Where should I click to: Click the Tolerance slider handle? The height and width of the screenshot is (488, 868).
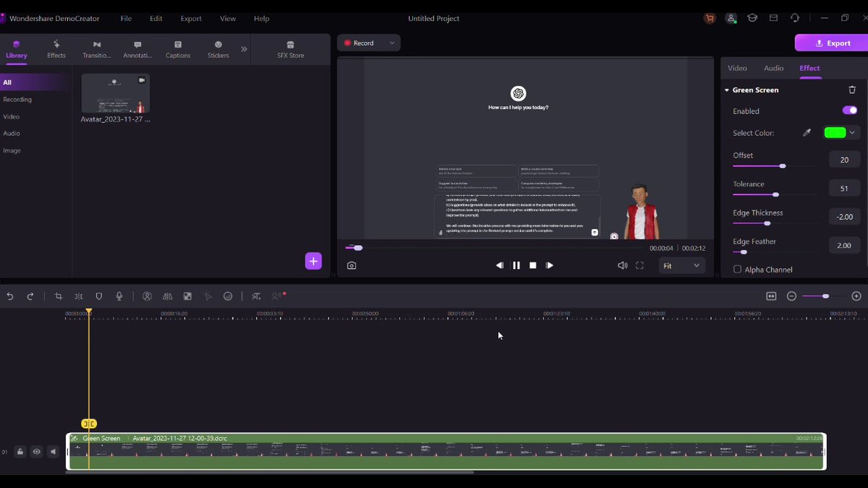click(775, 194)
